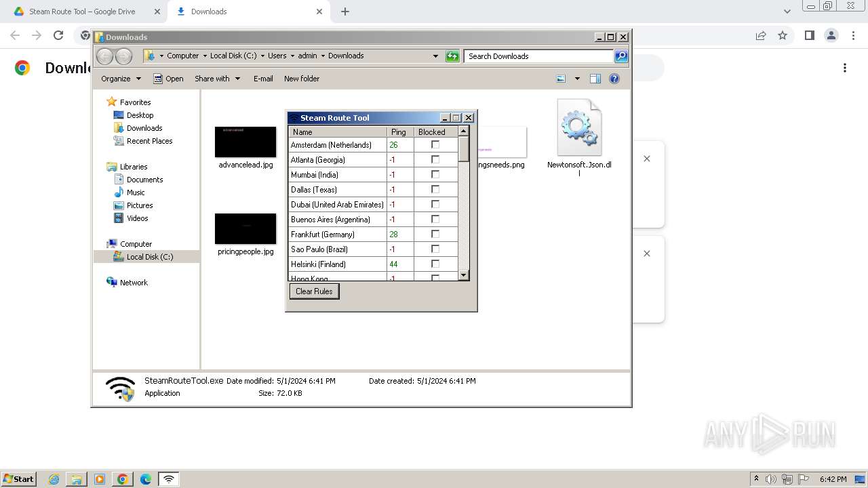Select Local Disk (C:) in navigation pane

[149, 257]
